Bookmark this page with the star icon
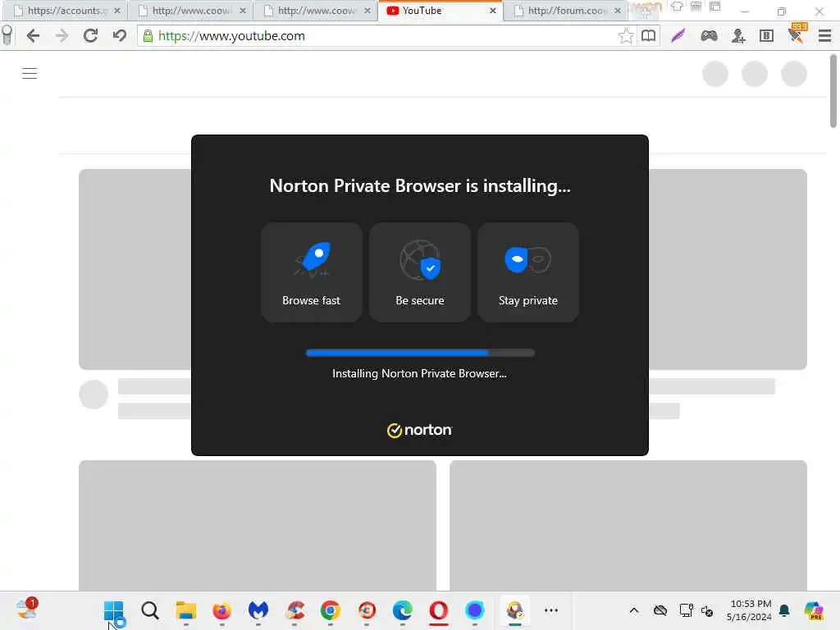This screenshot has height=630, width=840. click(x=625, y=36)
